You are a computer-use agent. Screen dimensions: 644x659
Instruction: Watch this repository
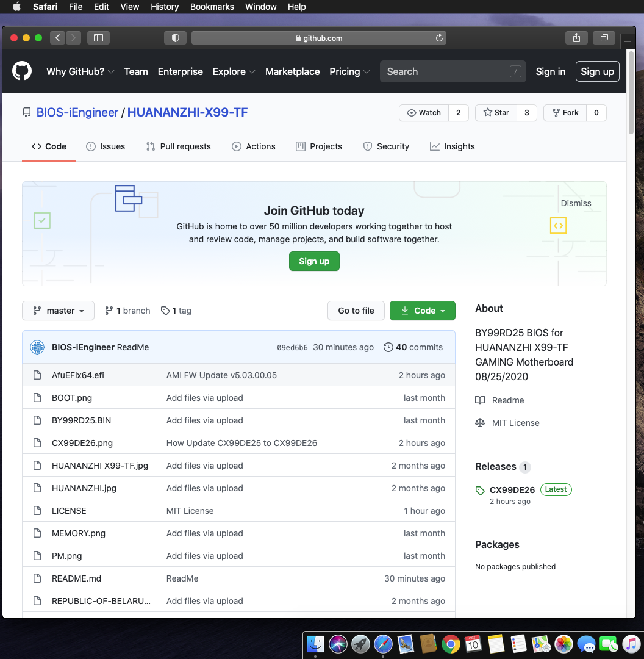pos(424,113)
